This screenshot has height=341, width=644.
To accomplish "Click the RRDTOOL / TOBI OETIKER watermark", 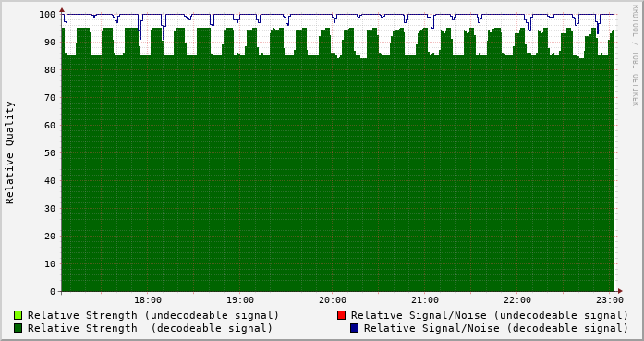I will pyautogui.click(x=635, y=55).
